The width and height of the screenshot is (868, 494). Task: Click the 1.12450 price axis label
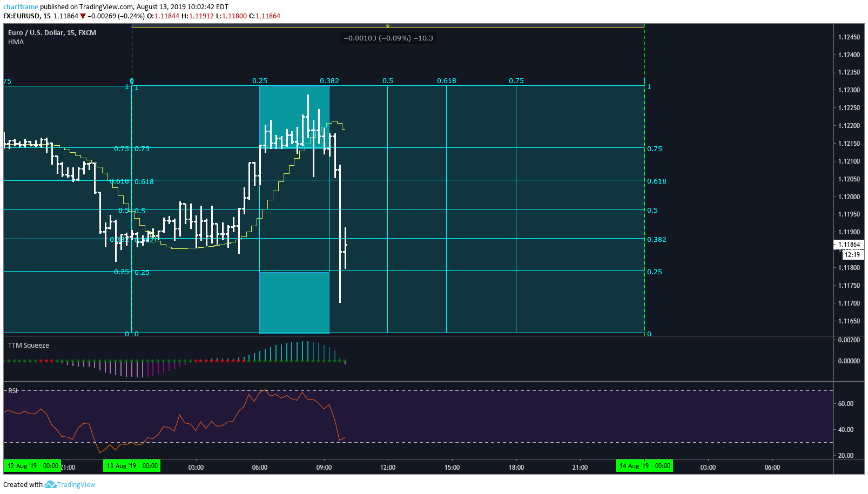849,37
